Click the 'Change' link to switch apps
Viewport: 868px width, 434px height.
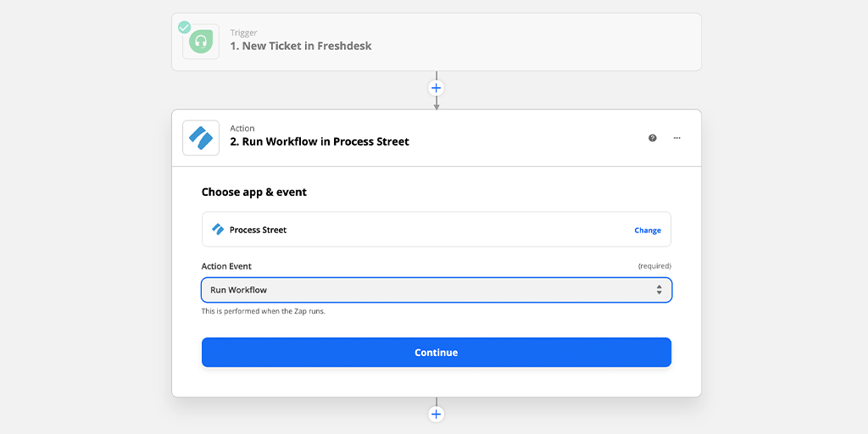pos(647,231)
